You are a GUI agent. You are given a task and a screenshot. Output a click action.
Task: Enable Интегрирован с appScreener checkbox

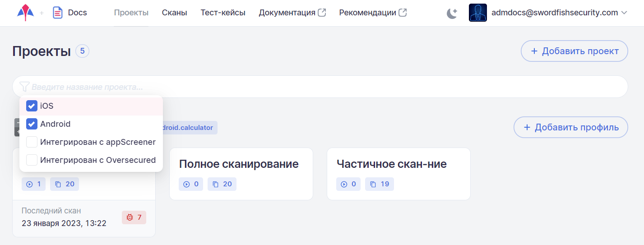(32, 142)
